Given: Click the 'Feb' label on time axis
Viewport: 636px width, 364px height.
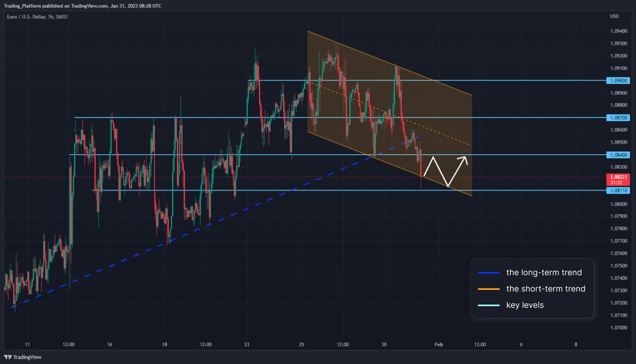Looking at the screenshot, I should point(439,344).
